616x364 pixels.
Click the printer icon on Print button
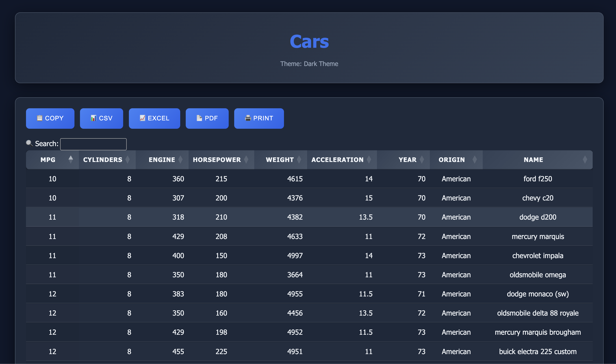[x=248, y=118]
